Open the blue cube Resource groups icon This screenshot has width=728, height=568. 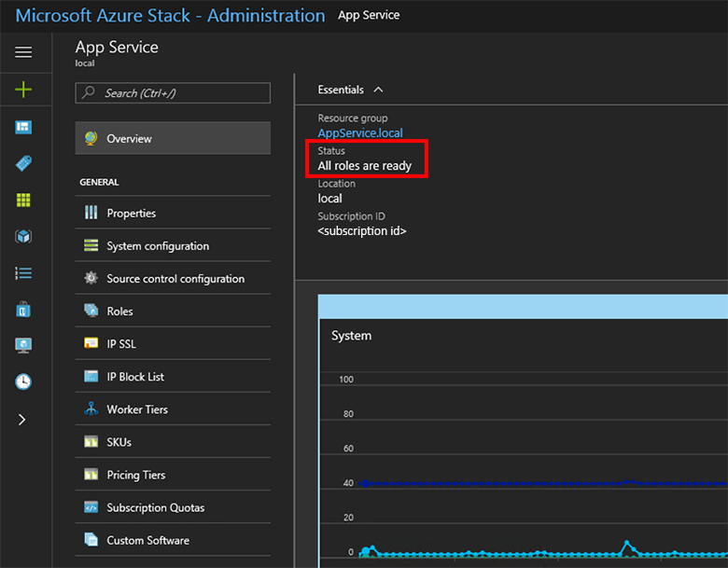point(23,237)
